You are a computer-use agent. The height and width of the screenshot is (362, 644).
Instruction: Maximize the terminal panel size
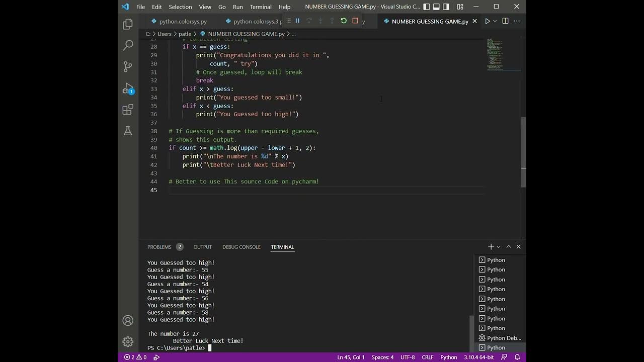(x=509, y=247)
